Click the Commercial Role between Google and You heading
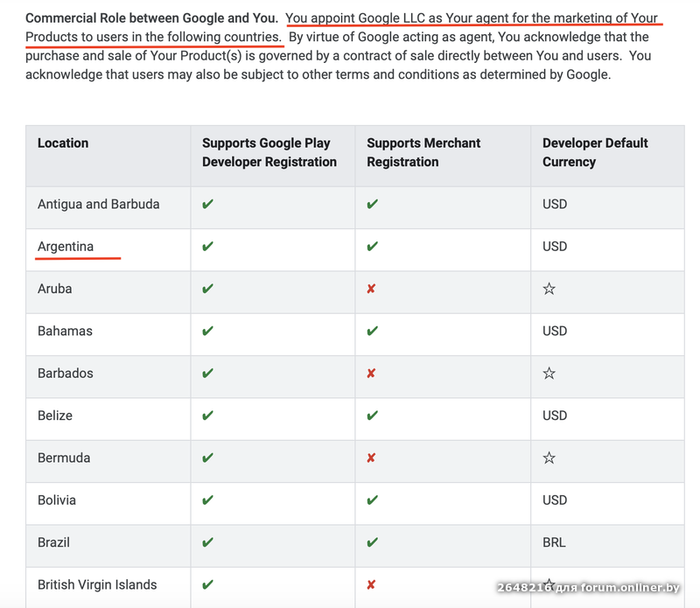This screenshot has width=700, height=608. tap(151, 17)
